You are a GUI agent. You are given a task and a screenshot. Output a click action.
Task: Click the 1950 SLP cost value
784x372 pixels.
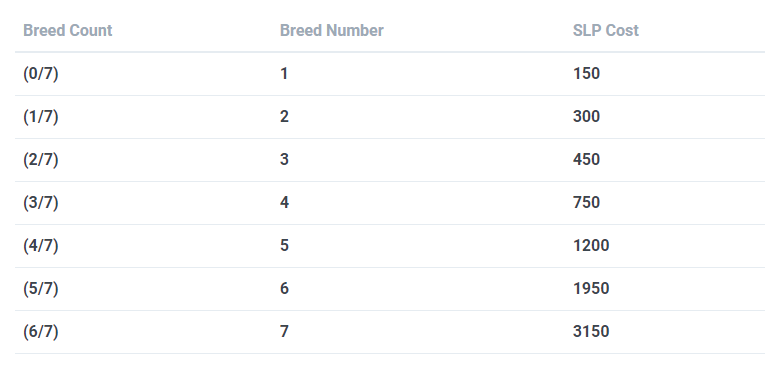(x=591, y=289)
